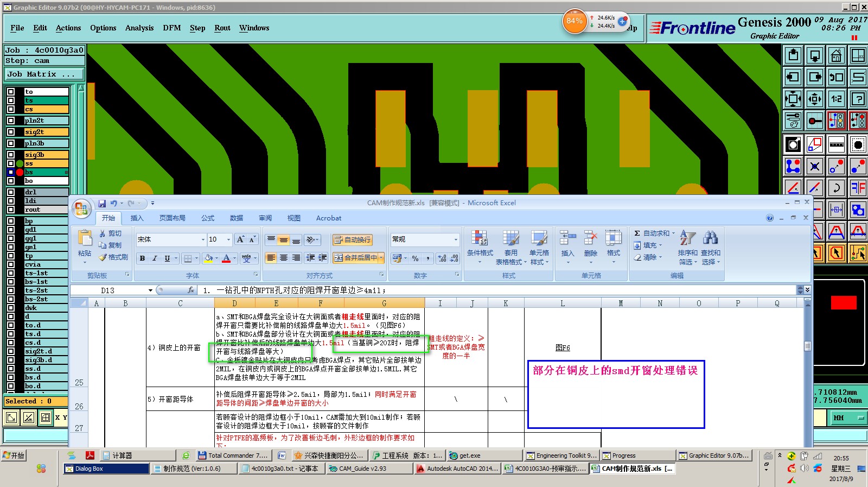Viewport: 868px width, 487px height.
Task: Click the insert function fx icon
Action: [x=191, y=290]
